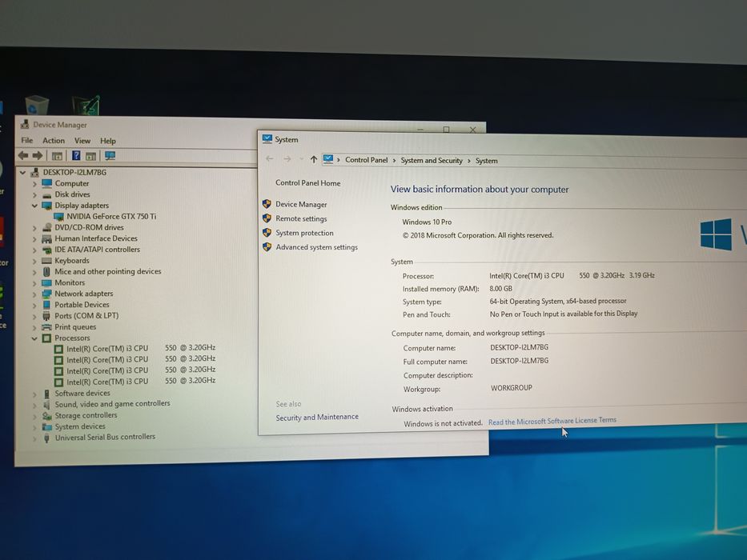Expand Network adapters category
The image size is (747, 560).
coord(34,294)
